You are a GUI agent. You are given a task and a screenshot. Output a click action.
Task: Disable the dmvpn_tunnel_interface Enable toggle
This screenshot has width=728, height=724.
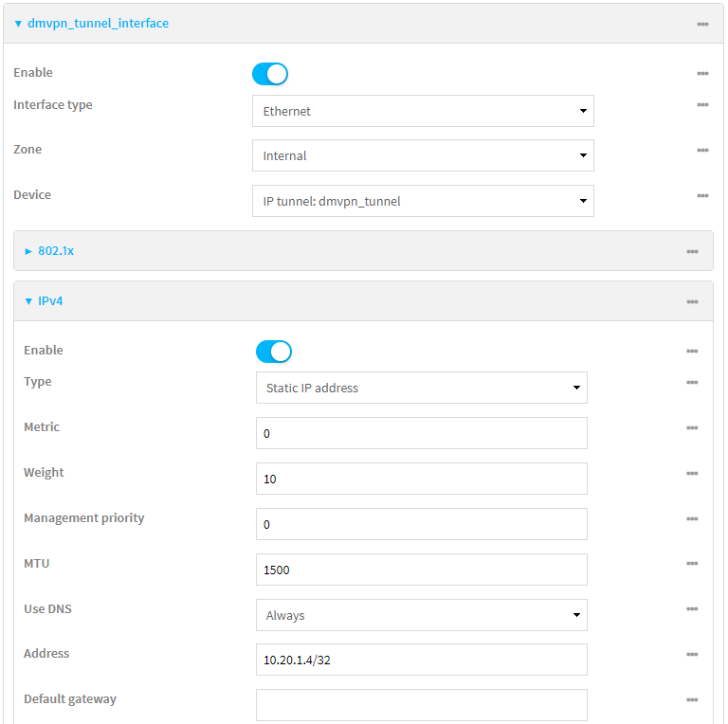(270, 74)
